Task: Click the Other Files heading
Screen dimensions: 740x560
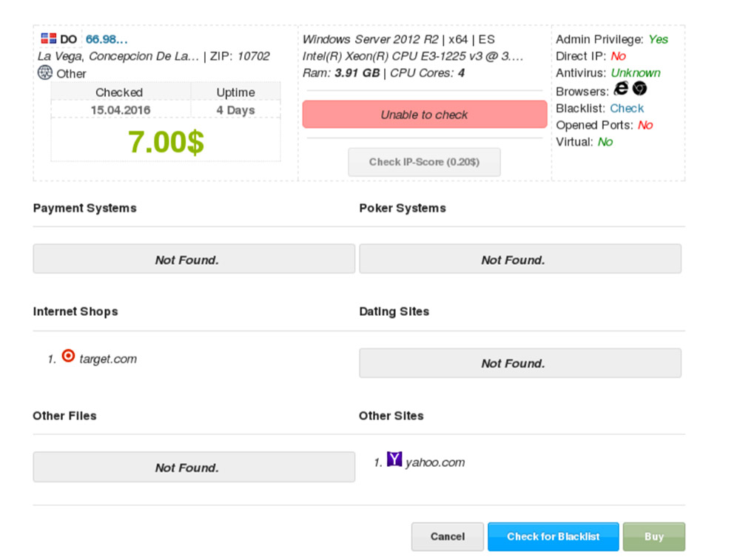Action: pos(64,416)
